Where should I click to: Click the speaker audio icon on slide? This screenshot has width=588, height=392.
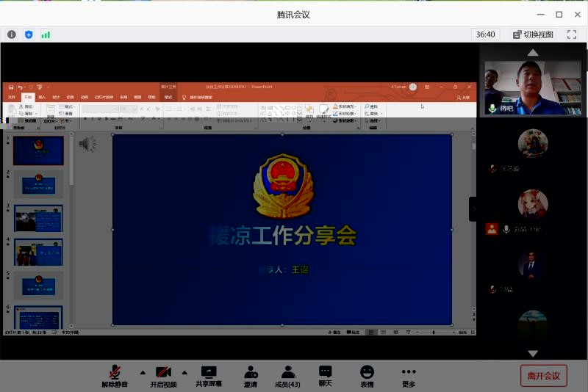[x=87, y=144]
